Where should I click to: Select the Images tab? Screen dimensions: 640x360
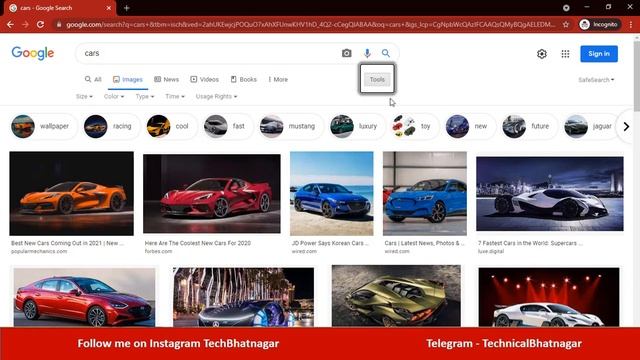tap(128, 79)
